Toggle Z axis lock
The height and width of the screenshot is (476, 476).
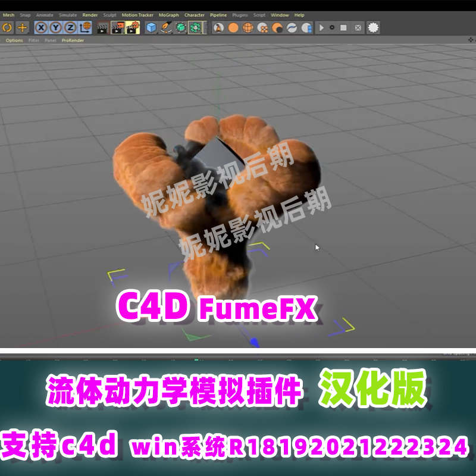point(70,27)
